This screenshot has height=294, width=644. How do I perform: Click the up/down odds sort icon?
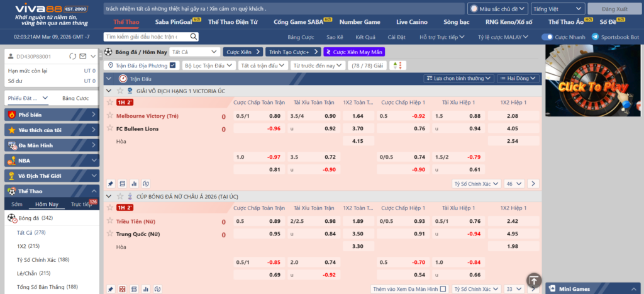(397, 65)
